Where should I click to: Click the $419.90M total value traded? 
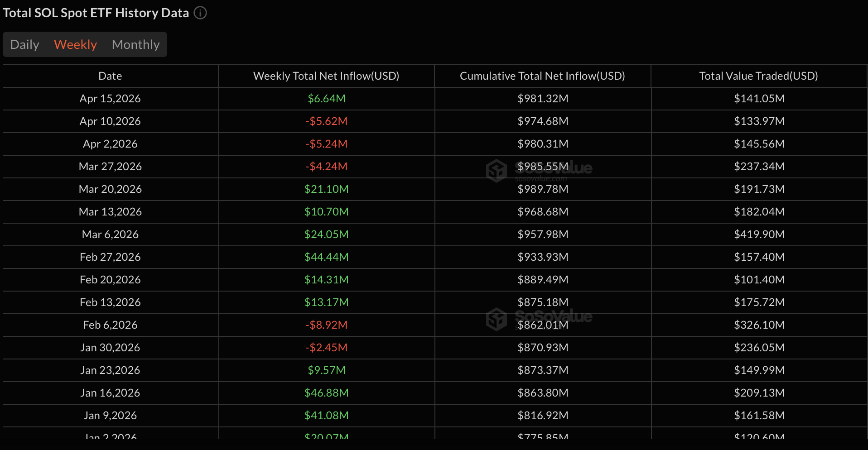[759, 235]
